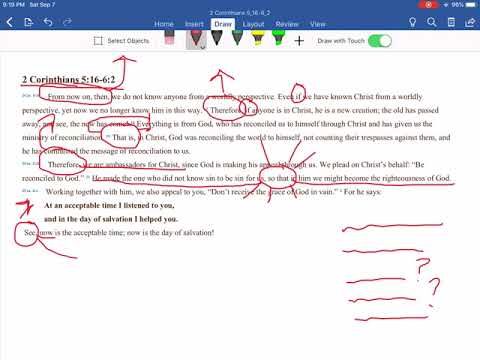The height and width of the screenshot is (360, 480).
Task: Tap the back arrow to close document
Action: pyautogui.click(x=10, y=22)
